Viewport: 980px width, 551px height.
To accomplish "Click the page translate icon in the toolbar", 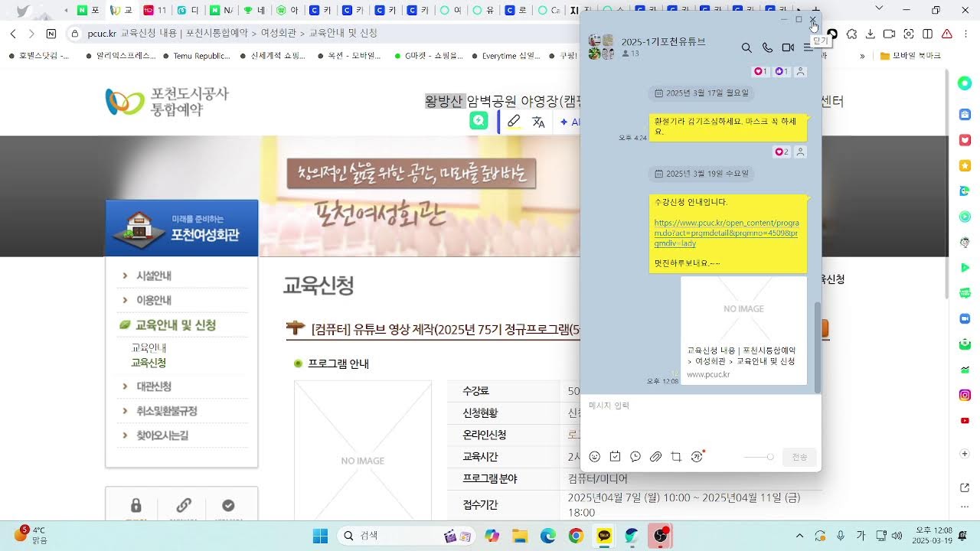I will coord(538,122).
